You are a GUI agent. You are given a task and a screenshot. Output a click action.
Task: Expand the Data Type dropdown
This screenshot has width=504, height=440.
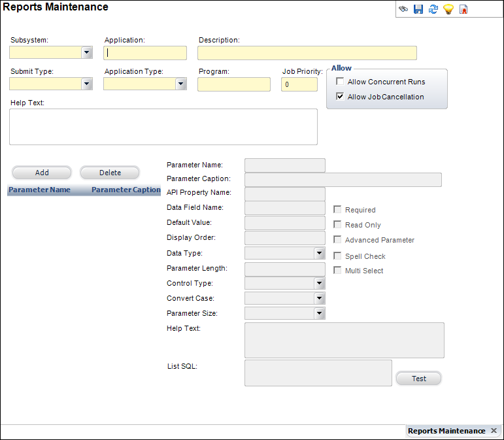pyautogui.click(x=319, y=253)
